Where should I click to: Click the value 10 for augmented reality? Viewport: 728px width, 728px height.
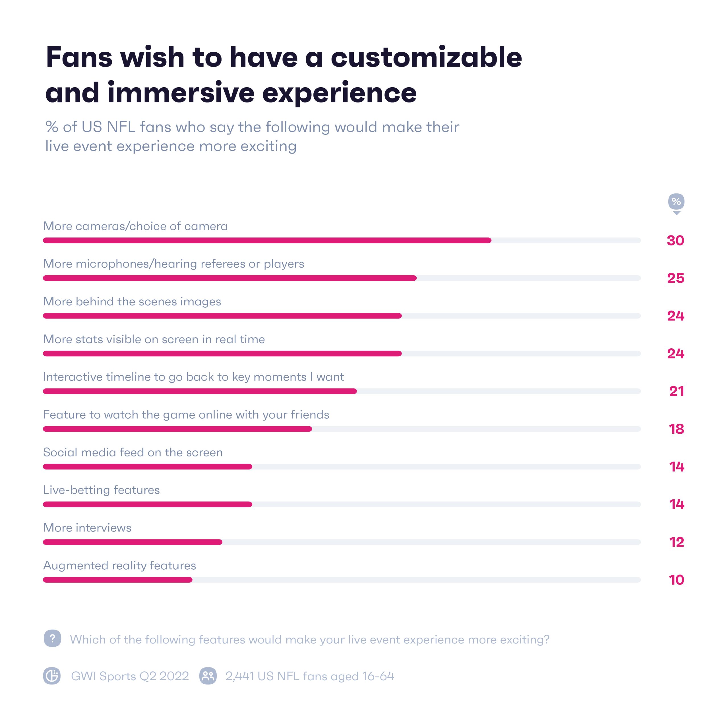click(x=676, y=580)
